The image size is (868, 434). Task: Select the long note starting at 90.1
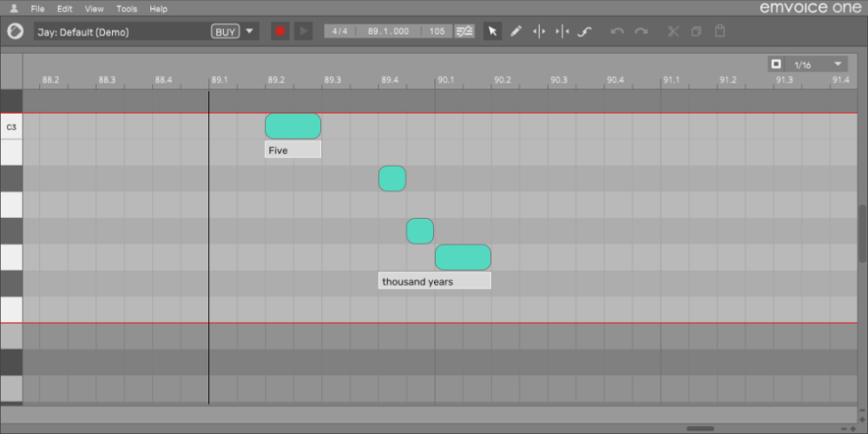[463, 258]
